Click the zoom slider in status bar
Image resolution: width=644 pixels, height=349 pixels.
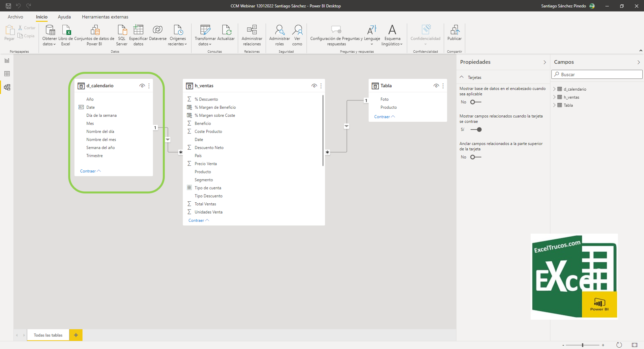[x=583, y=345]
